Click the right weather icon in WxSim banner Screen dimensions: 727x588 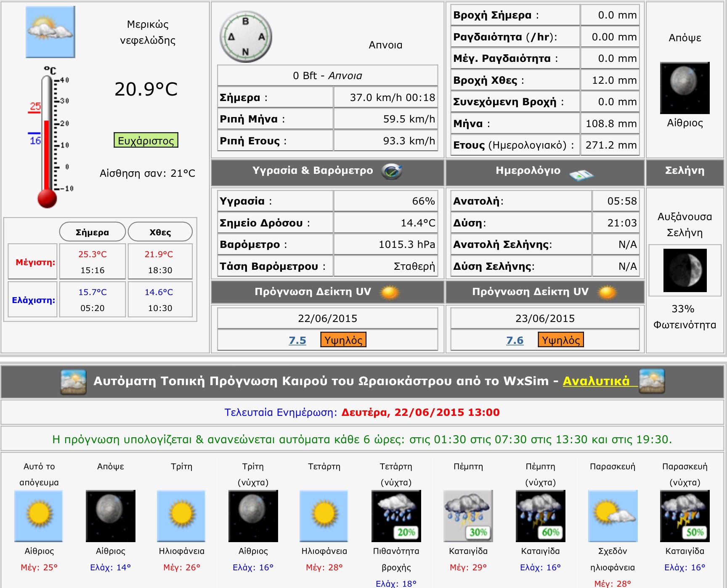coord(652,381)
